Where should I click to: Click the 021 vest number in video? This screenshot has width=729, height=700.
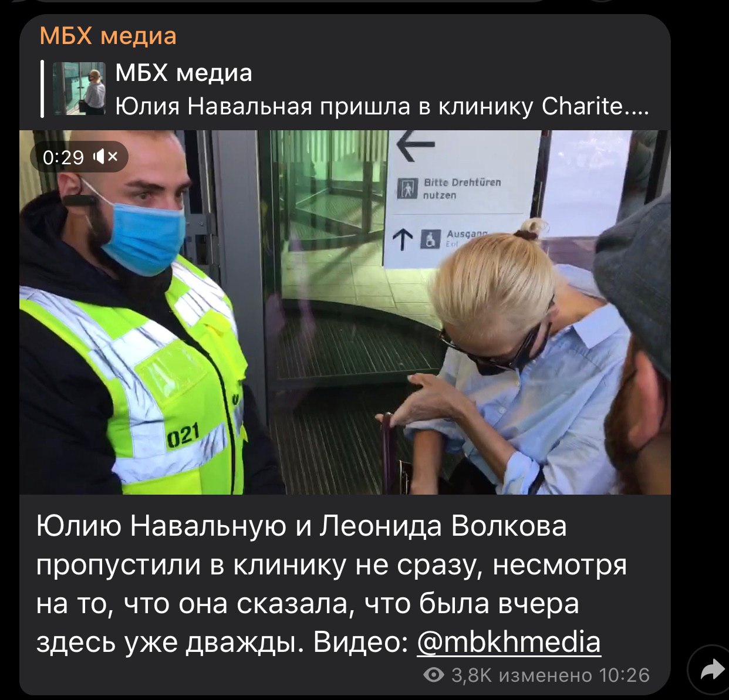[184, 435]
